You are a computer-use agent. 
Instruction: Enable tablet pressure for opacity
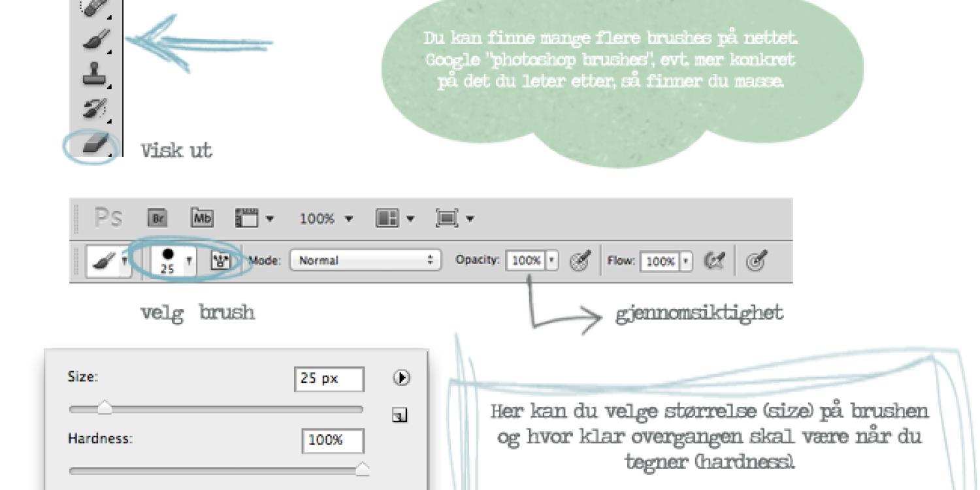[x=579, y=261]
